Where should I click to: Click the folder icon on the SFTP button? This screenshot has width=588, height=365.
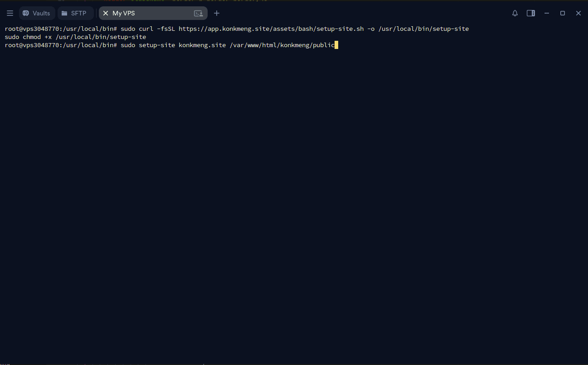click(63, 13)
